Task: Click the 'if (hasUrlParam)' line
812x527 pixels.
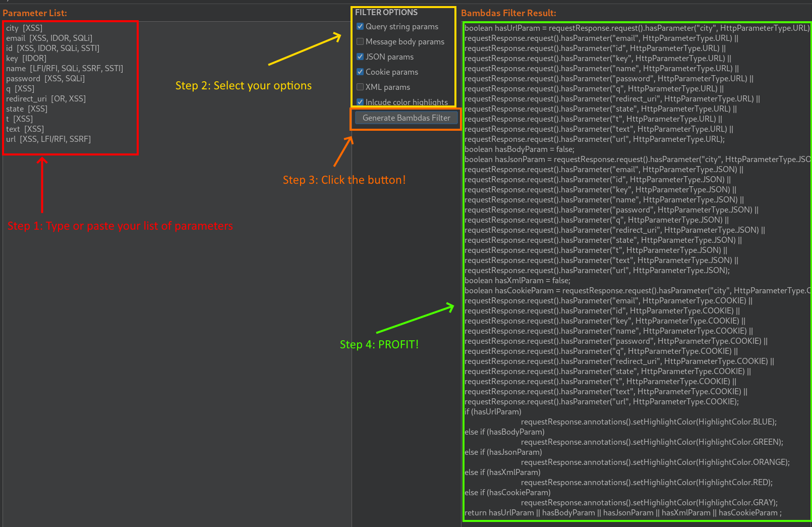Action: [x=493, y=411]
